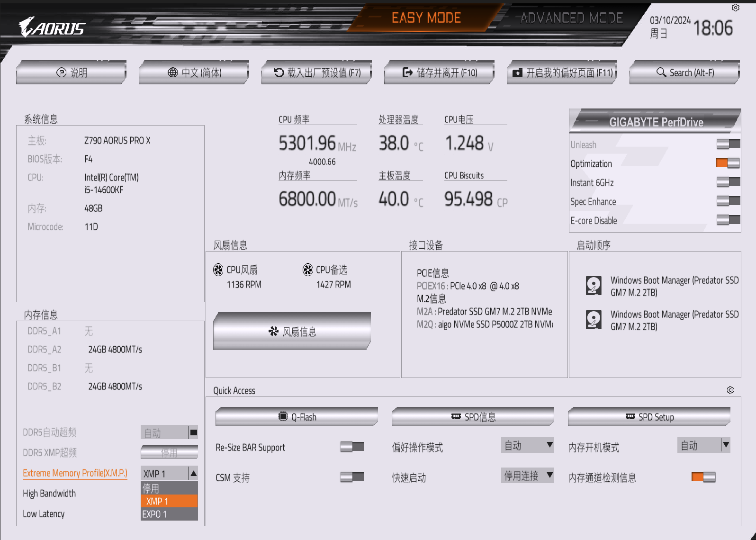Open the SPD Setup button
This screenshot has height=540, width=756.
tap(649, 416)
